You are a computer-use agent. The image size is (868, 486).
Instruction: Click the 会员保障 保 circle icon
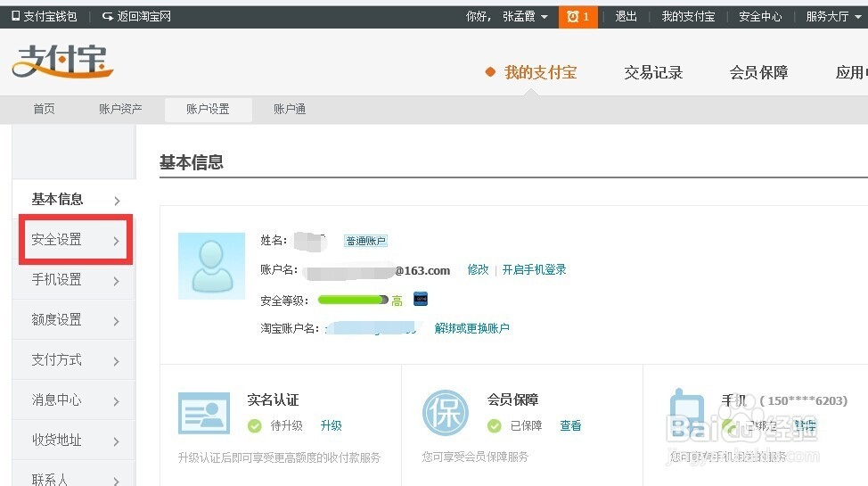[446, 413]
